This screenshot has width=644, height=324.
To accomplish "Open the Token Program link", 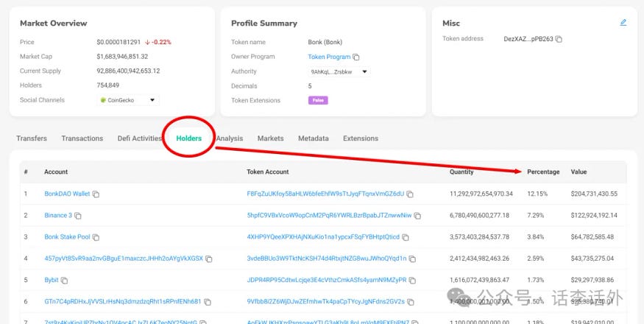I will point(328,57).
